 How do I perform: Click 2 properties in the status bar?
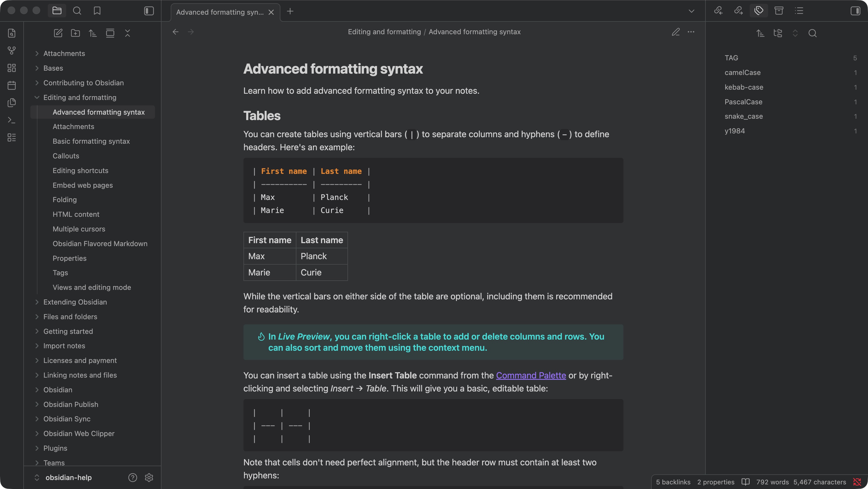716,482
